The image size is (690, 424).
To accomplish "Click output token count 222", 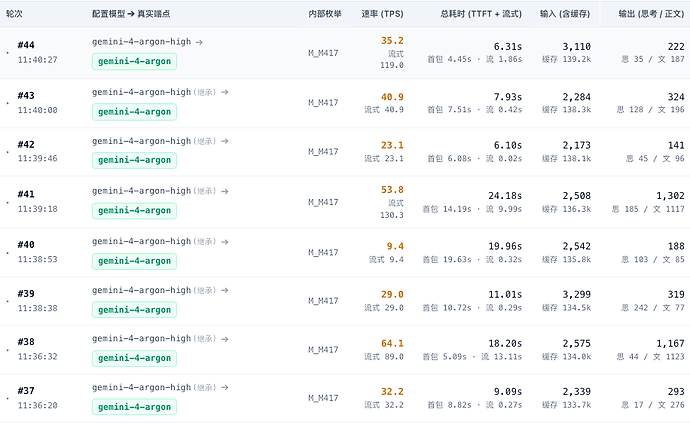I will point(676,47).
